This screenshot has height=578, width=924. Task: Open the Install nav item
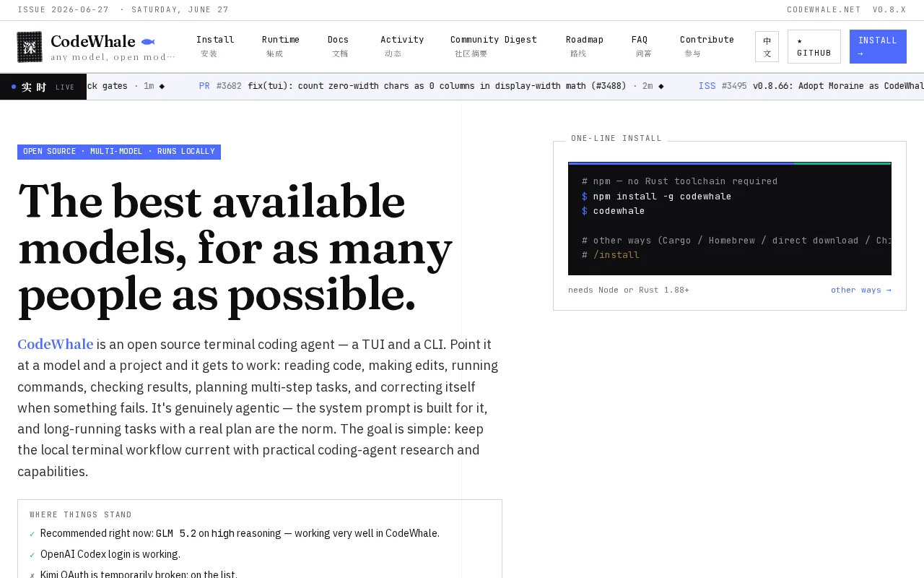click(x=215, y=46)
